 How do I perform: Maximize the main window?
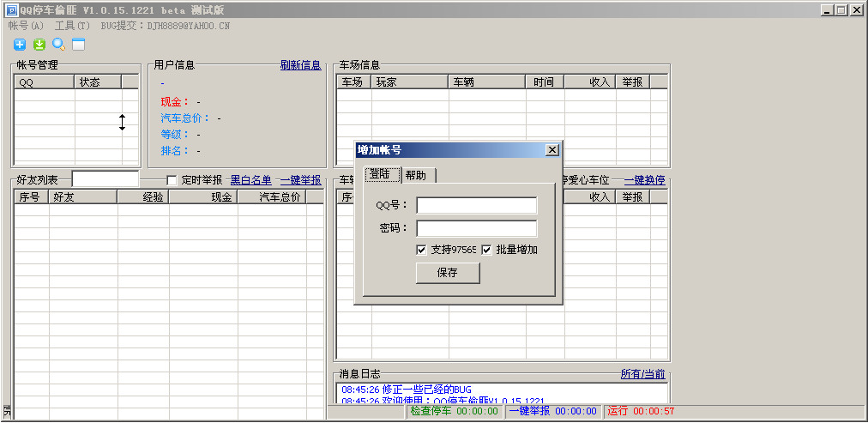coord(841,10)
